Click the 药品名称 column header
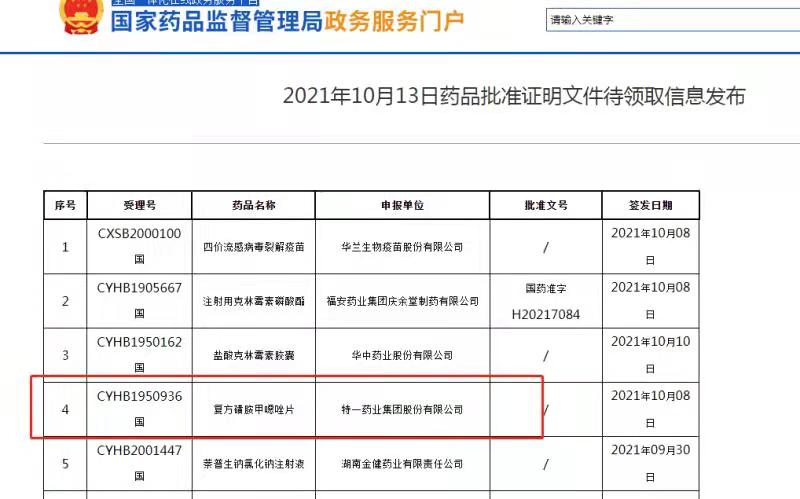800x499 pixels. pos(253,205)
